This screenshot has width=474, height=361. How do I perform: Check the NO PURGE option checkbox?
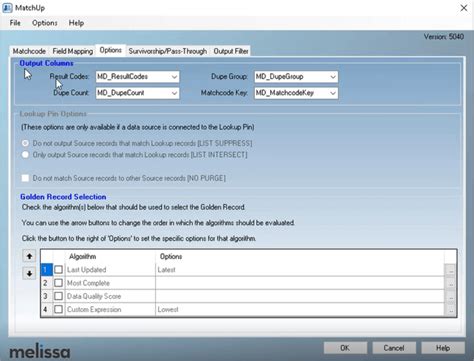point(25,178)
